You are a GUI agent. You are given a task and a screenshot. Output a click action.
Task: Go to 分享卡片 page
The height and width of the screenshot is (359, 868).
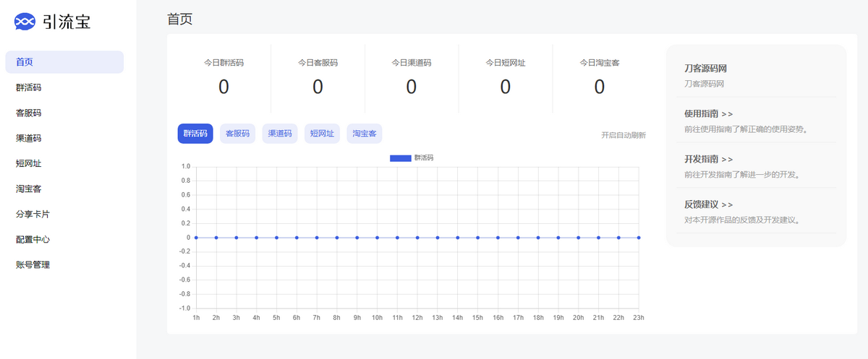[33, 214]
